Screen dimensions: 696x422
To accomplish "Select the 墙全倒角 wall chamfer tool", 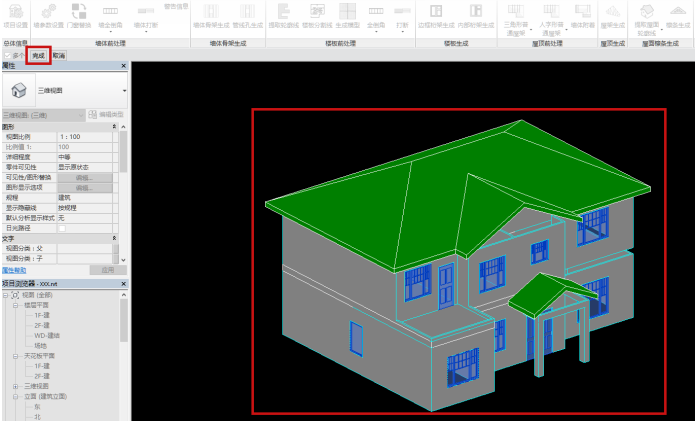I will (110, 15).
